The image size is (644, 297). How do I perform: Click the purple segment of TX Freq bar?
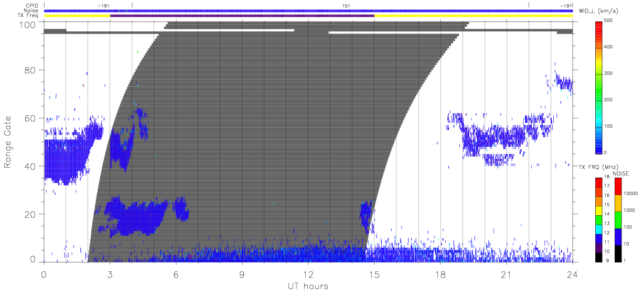pos(242,16)
